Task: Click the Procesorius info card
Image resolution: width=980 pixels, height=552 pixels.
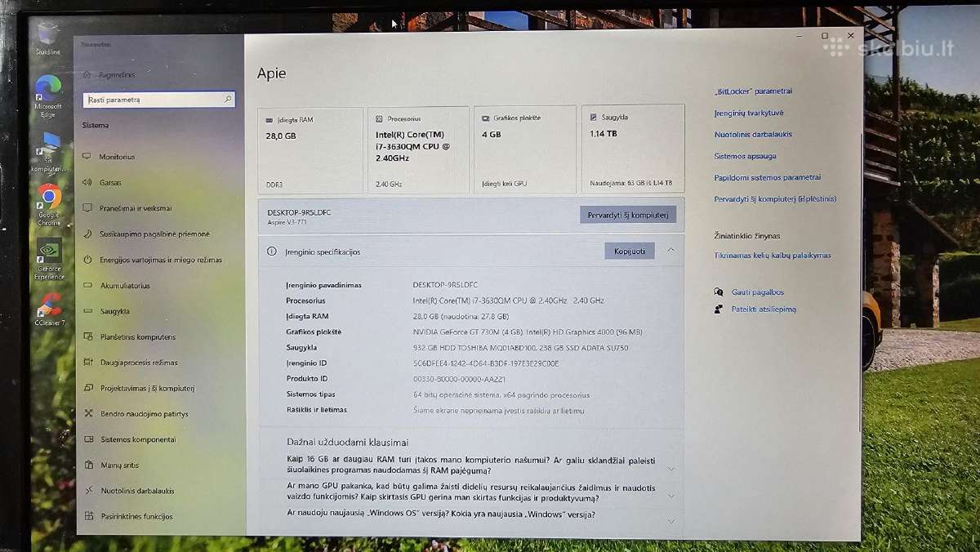Action: click(x=418, y=150)
